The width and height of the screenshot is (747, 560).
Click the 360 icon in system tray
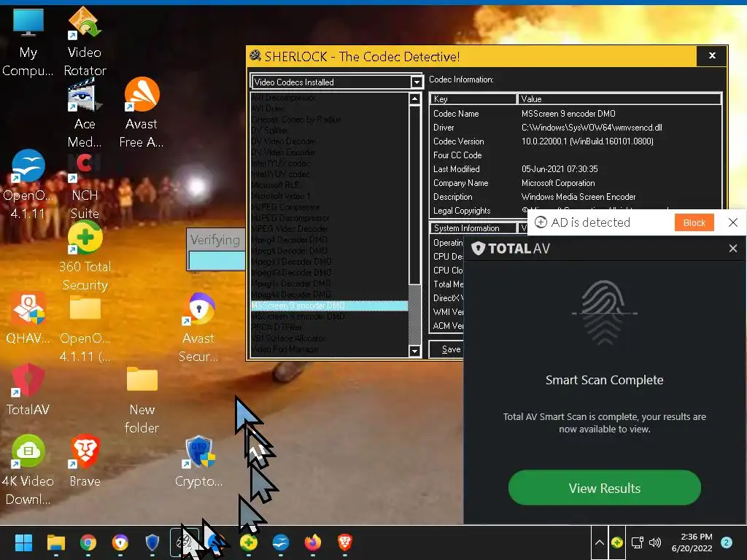click(x=617, y=542)
